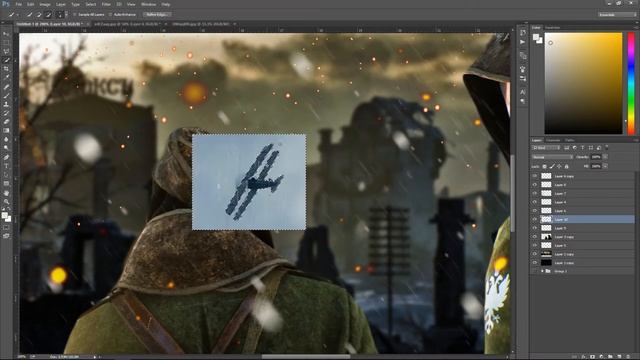Hide the selected Layer 10
640x360 pixels.
tap(535, 220)
